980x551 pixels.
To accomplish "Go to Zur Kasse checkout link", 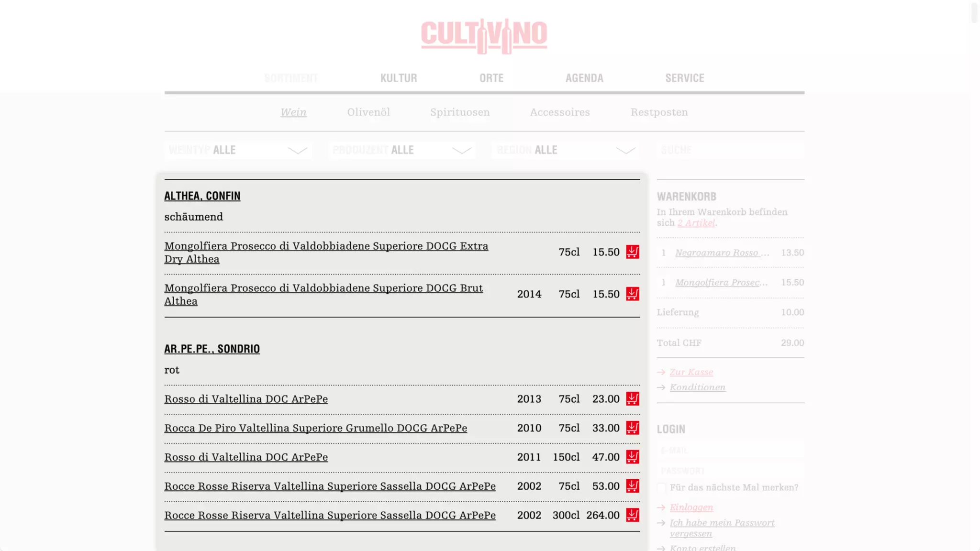I will pyautogui.click(x=691, y=372).
